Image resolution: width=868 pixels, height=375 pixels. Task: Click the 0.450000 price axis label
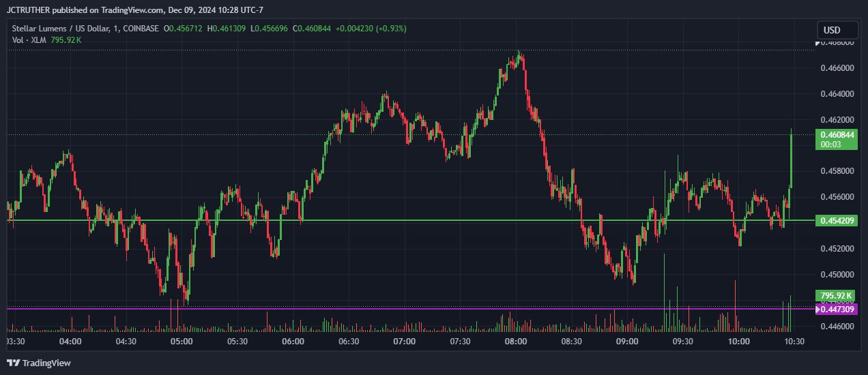pos(837,275)
